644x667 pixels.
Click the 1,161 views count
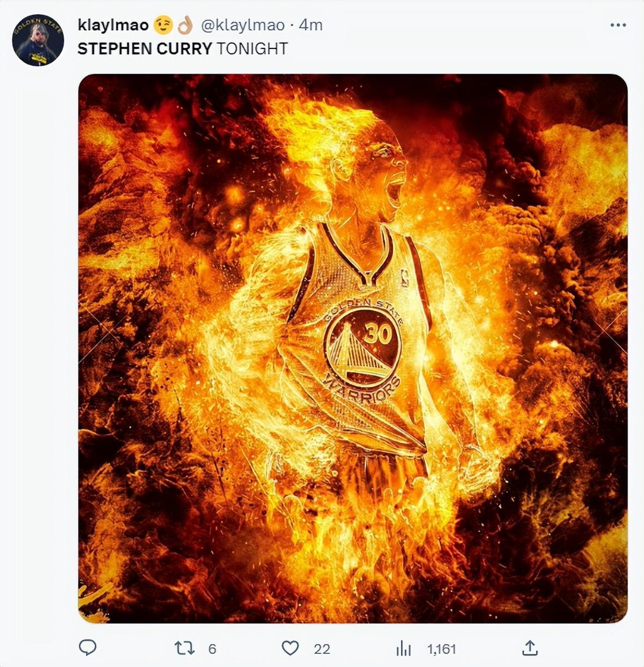[441, 648]
